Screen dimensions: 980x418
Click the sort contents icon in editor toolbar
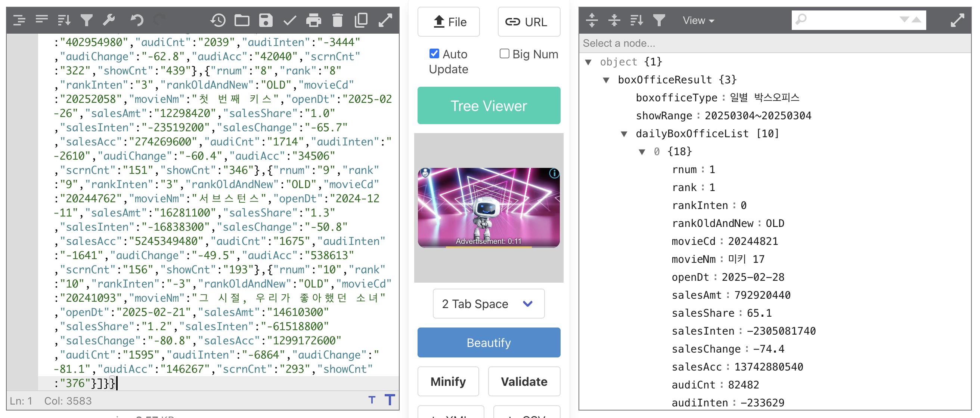(64, 20)
